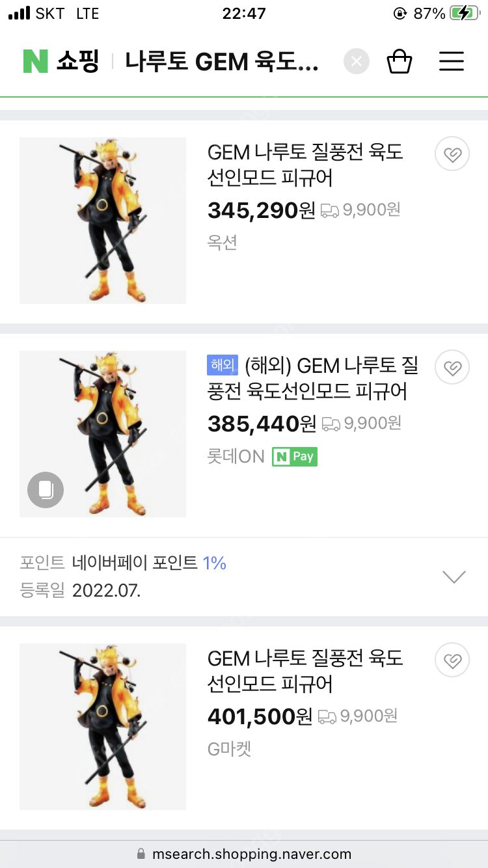
Task: Tap the 해외 overseas badge
Action: coord(223,366)
